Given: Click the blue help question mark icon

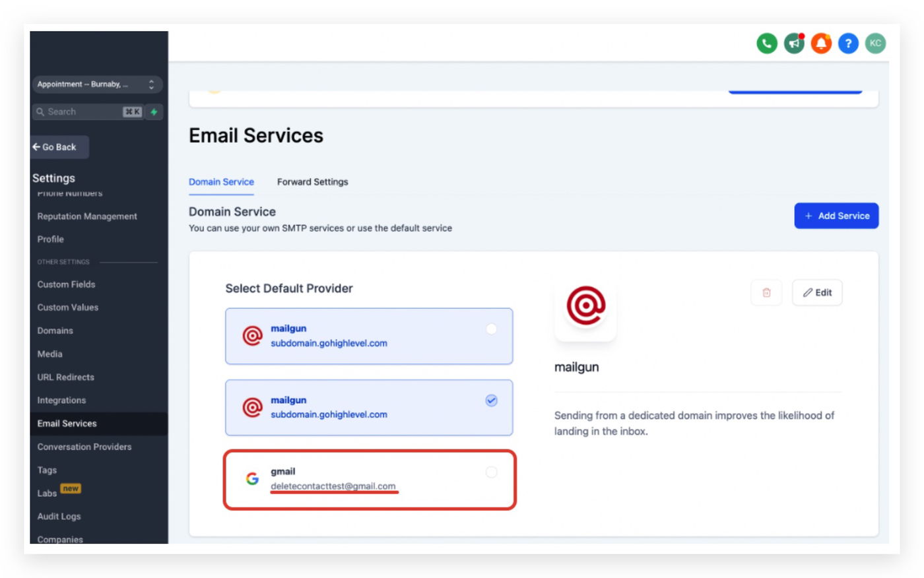Looking at the screenshot, I should pyautogui.click(x=848, y=44).
